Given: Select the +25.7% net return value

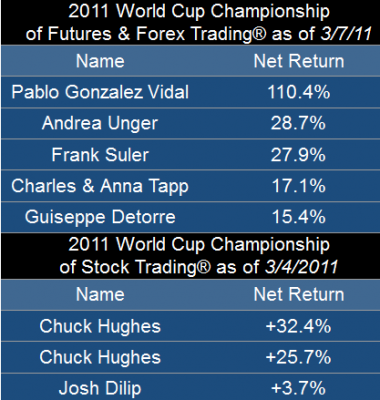Looking at the screenshot, I should click(x=299, y=357).
